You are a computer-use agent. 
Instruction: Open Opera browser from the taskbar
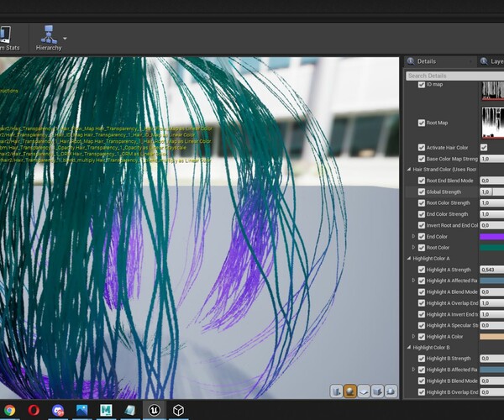[34, 411]
